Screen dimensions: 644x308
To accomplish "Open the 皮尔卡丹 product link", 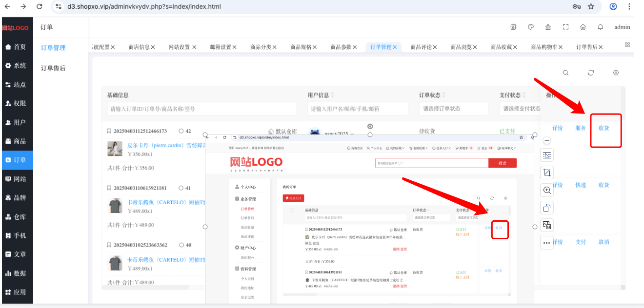I will [166, 145].
